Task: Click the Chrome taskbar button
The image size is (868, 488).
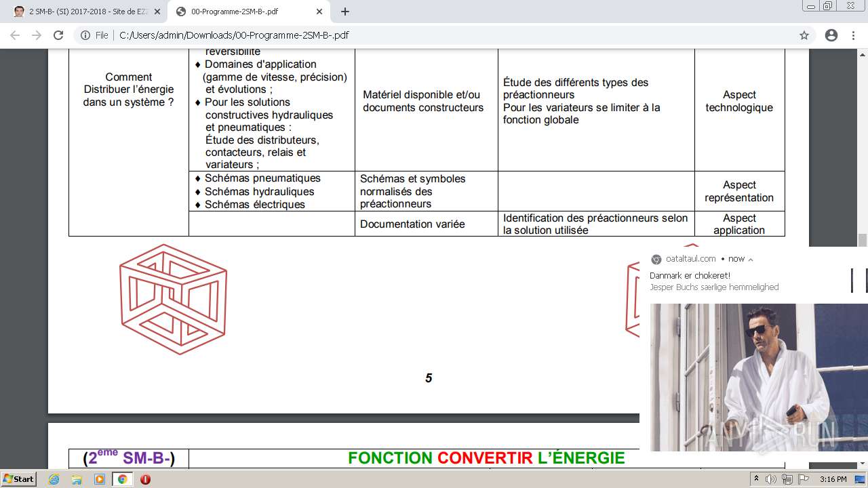Action: pyautogui.click(x=123, y=479)
